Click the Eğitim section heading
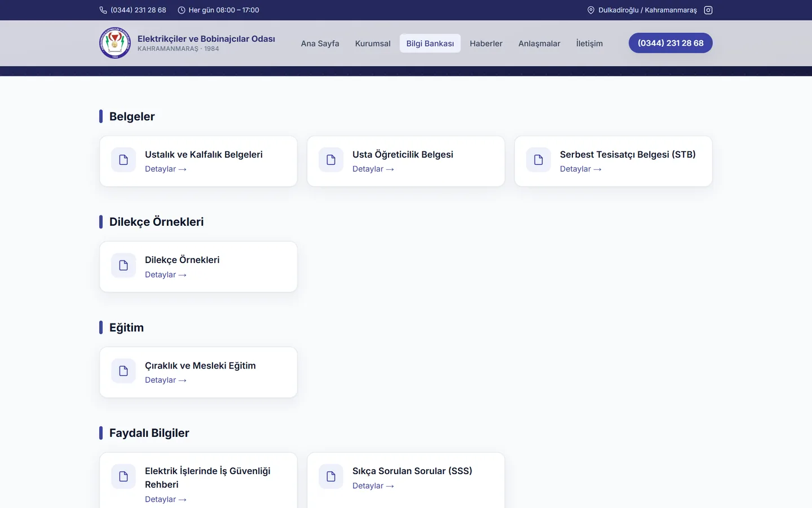This screenshot has width=812, height=508. point(126,327)
